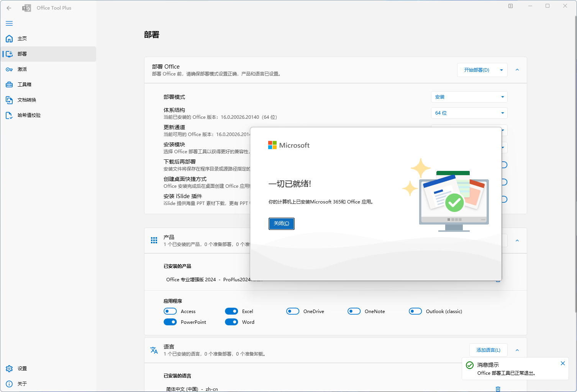Click the back arrow in title bar
The height and width of the screenshot is (392, 577).
coord(9,8)
